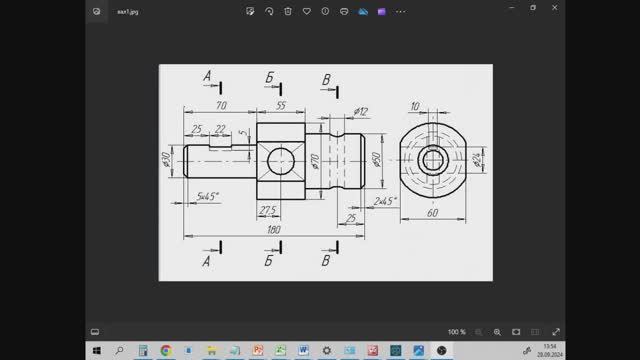
Task: Open taskbar search magnifier
Action: 119,351
